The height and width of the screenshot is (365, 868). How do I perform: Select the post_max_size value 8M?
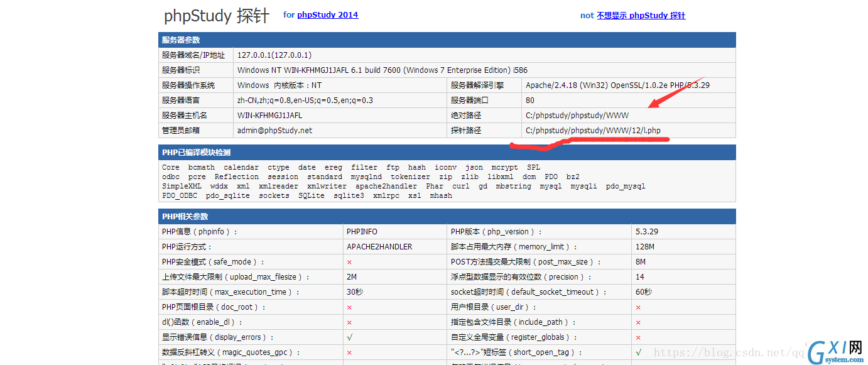pyautogui.click(x=641, y=262)
